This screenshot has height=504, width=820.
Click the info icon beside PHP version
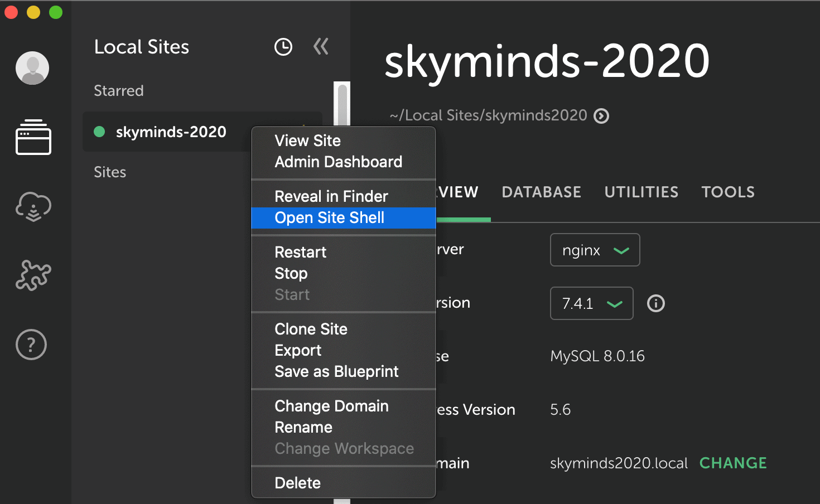tap(656, 303)
